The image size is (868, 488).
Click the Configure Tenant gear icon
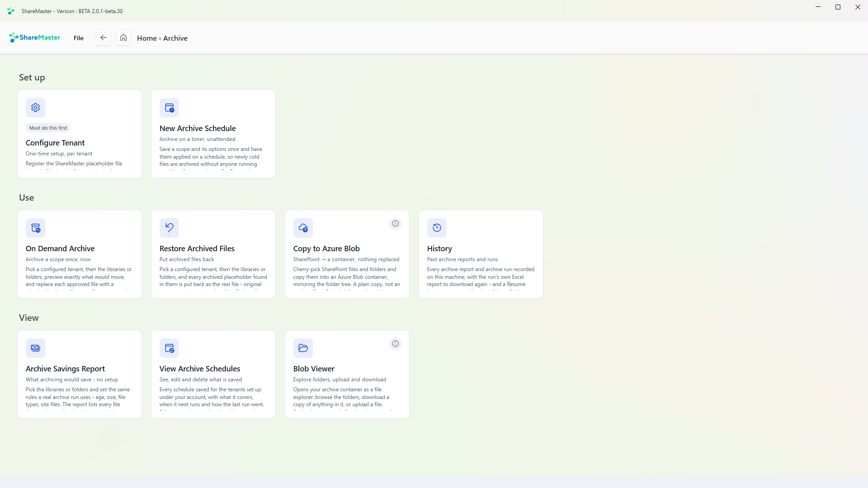click(x=35, y=108)
